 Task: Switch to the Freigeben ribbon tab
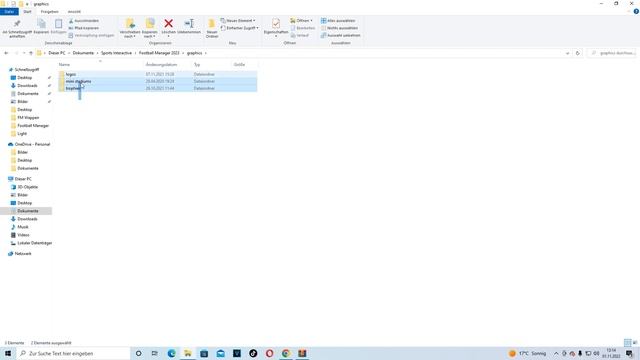[x=49, y=11]
